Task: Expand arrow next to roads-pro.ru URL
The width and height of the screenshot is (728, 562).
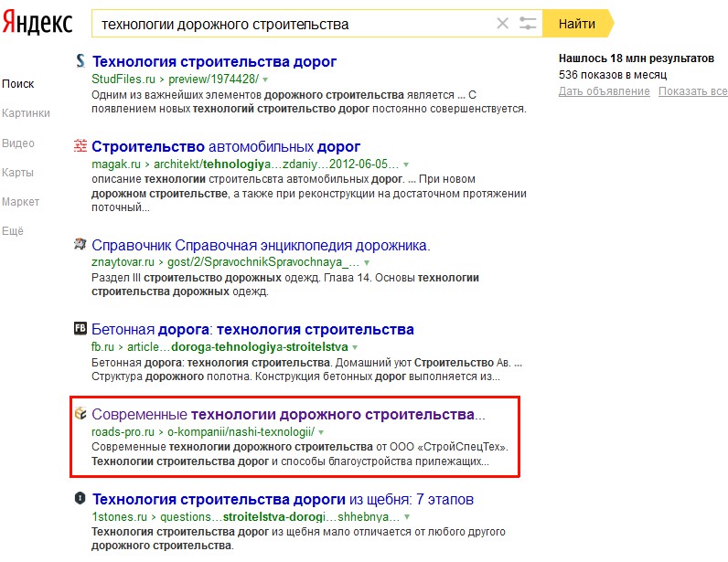Action: 321,432
